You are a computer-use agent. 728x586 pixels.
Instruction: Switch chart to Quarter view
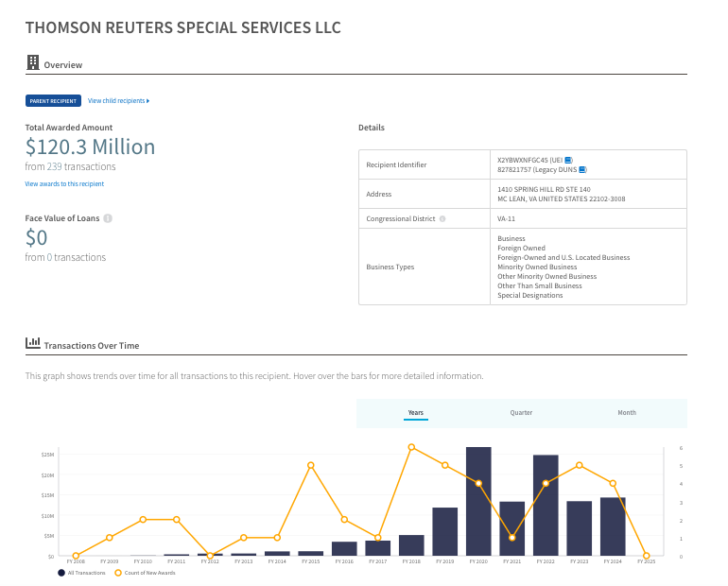point(521,413)
